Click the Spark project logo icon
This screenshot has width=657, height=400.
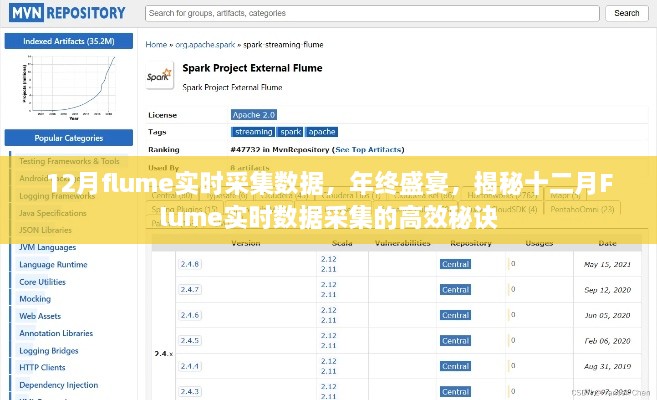pos(159,76)
